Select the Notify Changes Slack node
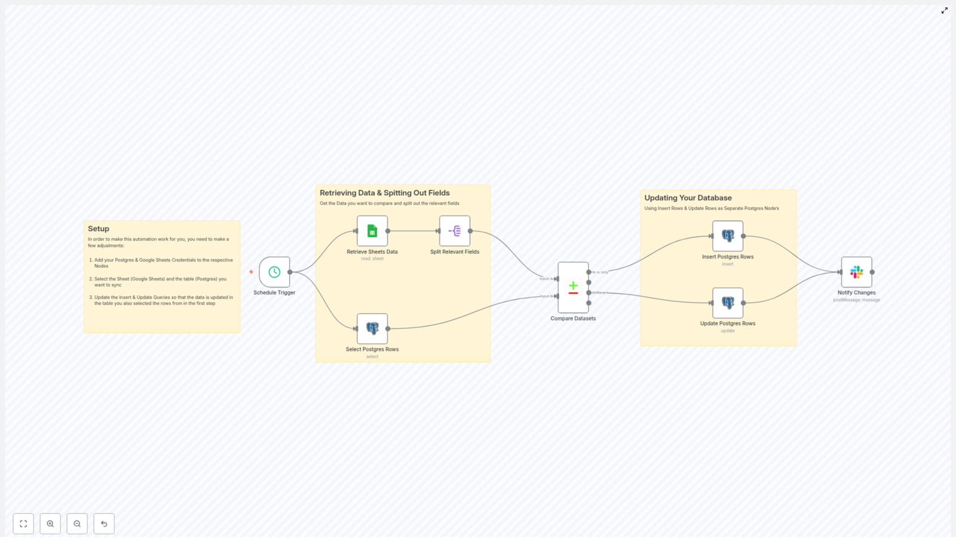This screenshot has width=956, height=560. pos(856,272)
